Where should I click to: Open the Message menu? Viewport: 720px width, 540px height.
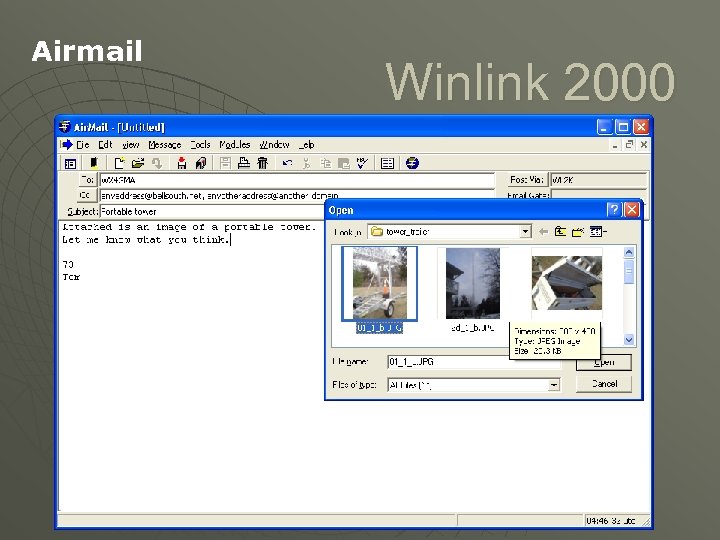tap(165, 145)
